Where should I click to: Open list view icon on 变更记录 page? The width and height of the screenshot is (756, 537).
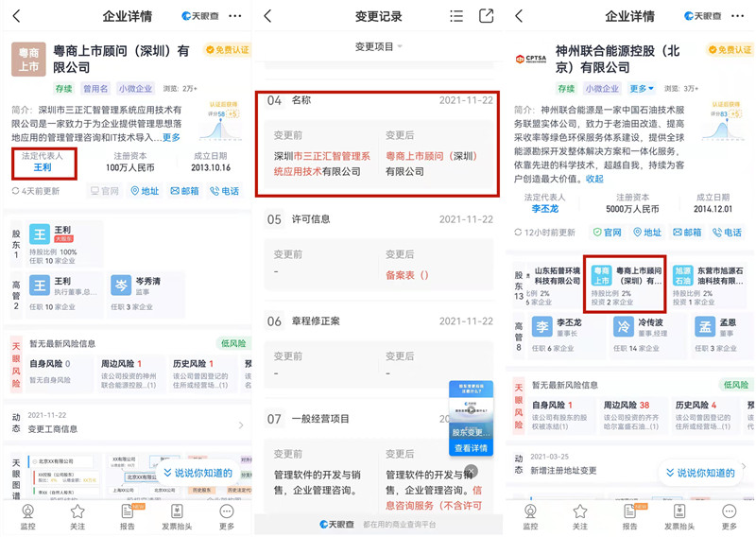pos(456,16)
